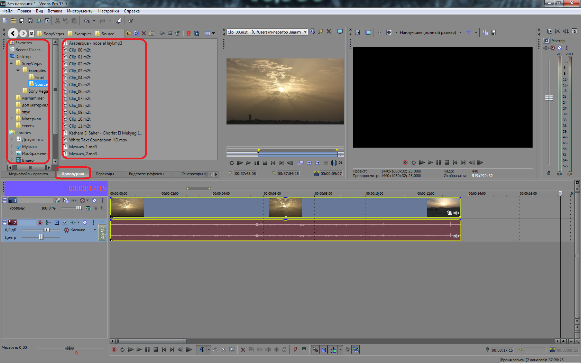
Task: Collapse the SonyVegas folder in tree
Action: click(11, 63)
